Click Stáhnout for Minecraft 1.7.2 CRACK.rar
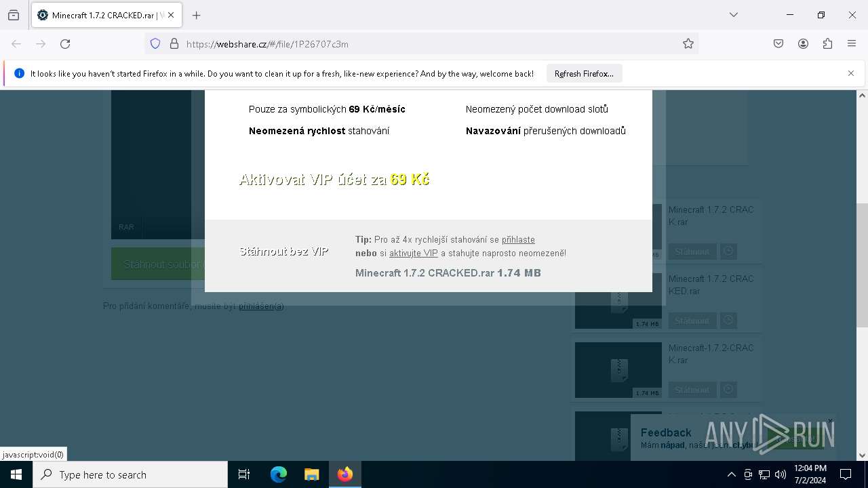This screenshot has width=868, height=488. pos(692,251)
